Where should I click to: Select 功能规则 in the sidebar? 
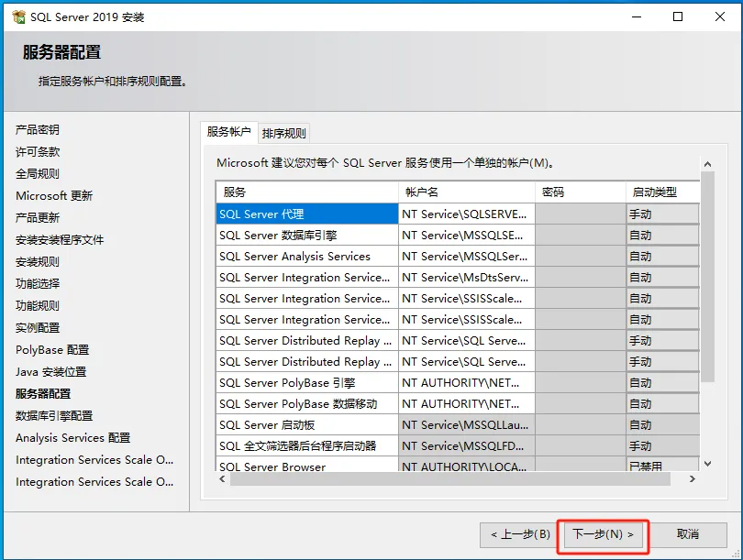click(x=38, y=306)
